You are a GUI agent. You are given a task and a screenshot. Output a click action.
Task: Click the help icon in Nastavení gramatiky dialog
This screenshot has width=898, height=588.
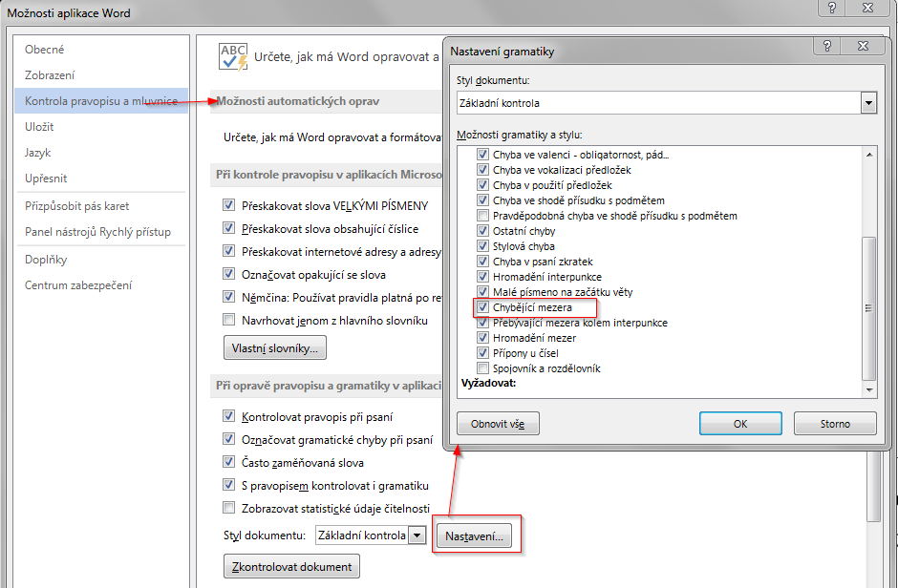coord(827,46)
